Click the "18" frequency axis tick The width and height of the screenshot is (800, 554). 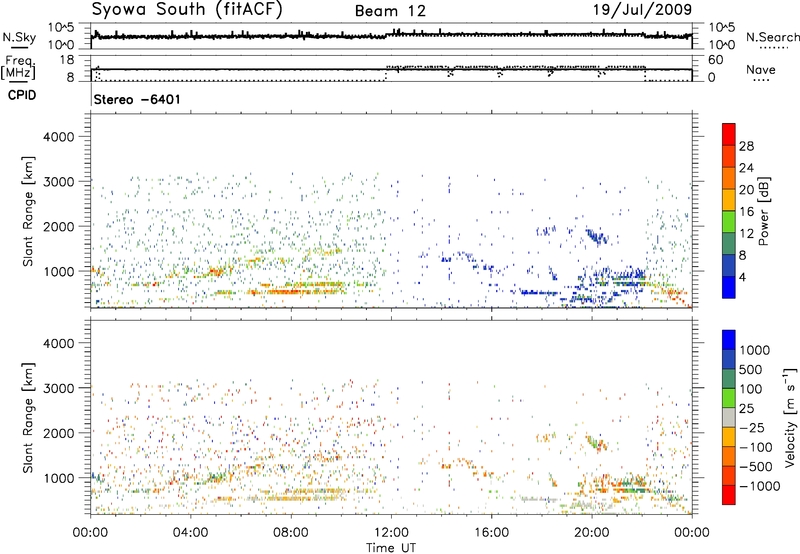[67, 60]
